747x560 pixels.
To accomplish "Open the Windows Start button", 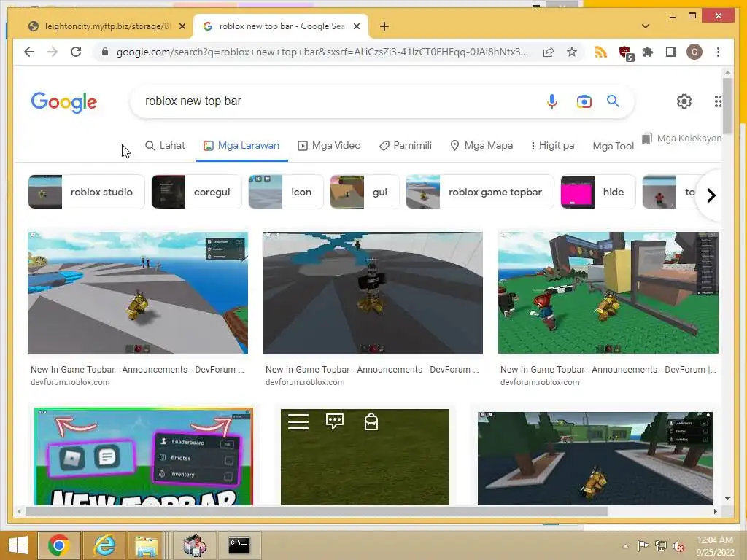I will pos(18,545).
